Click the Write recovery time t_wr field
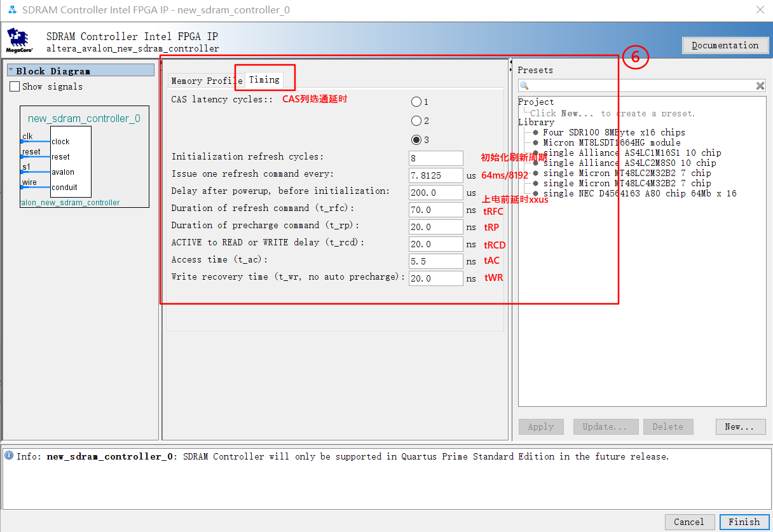Image resolution: width=773 pixels, height=532 pixels. click(x=436, y=278)
